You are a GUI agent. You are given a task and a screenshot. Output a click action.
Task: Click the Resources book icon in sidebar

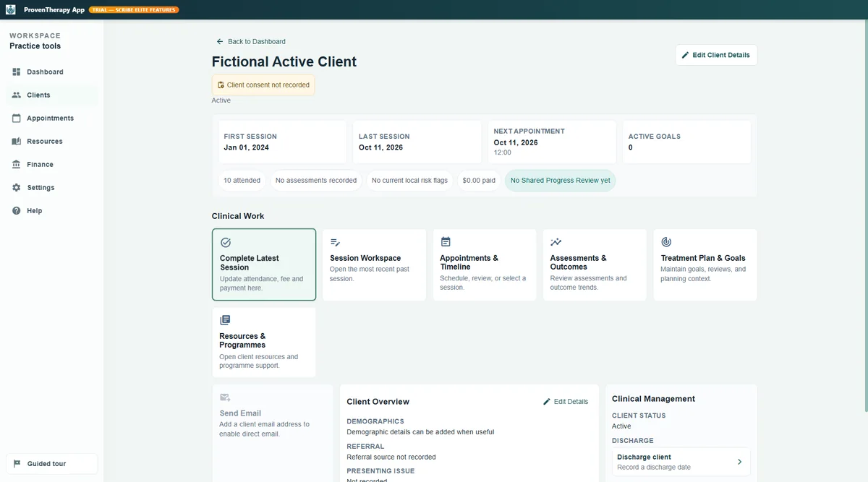click(x=17, y=141)
